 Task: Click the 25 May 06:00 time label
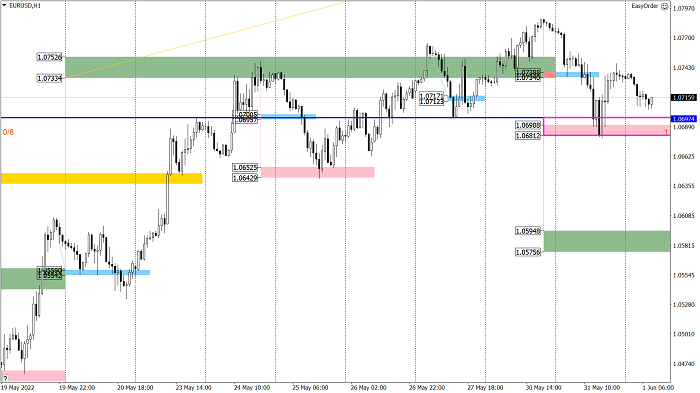310,388
